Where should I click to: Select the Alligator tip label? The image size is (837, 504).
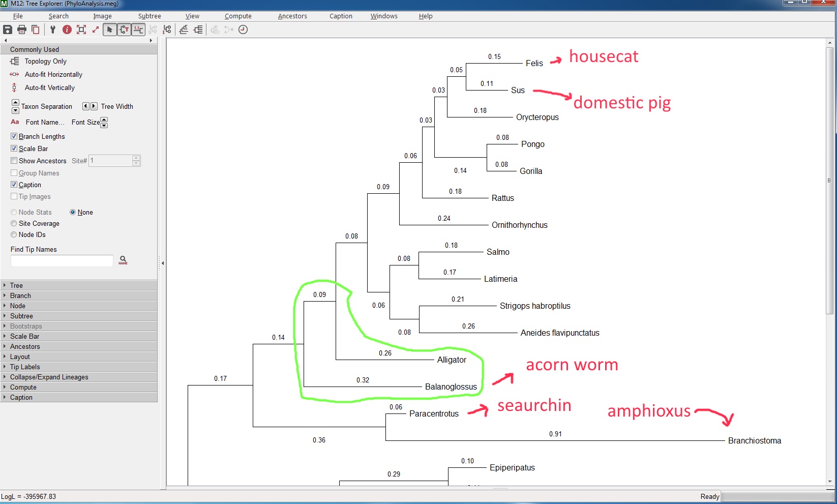coord(452,360)
